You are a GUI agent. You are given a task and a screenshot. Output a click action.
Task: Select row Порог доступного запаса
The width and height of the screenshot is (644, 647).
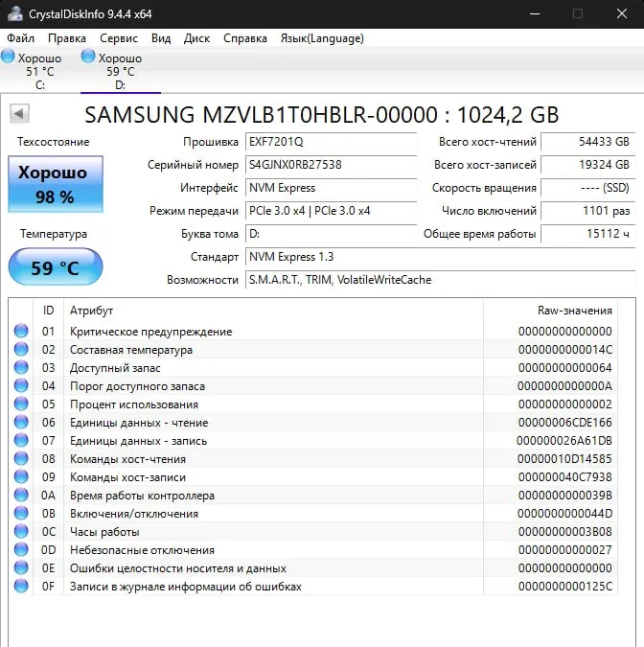(313, 386)
